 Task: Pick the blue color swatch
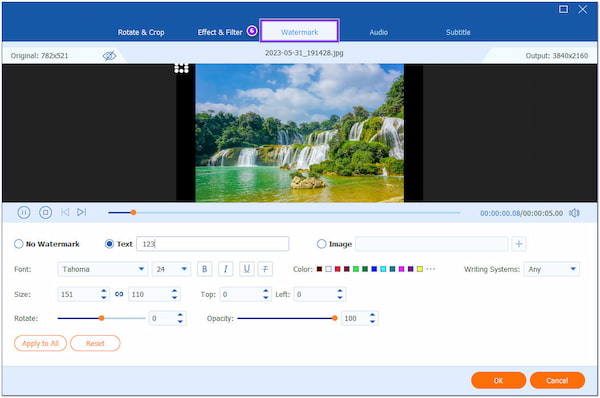(x=374, y=269)
